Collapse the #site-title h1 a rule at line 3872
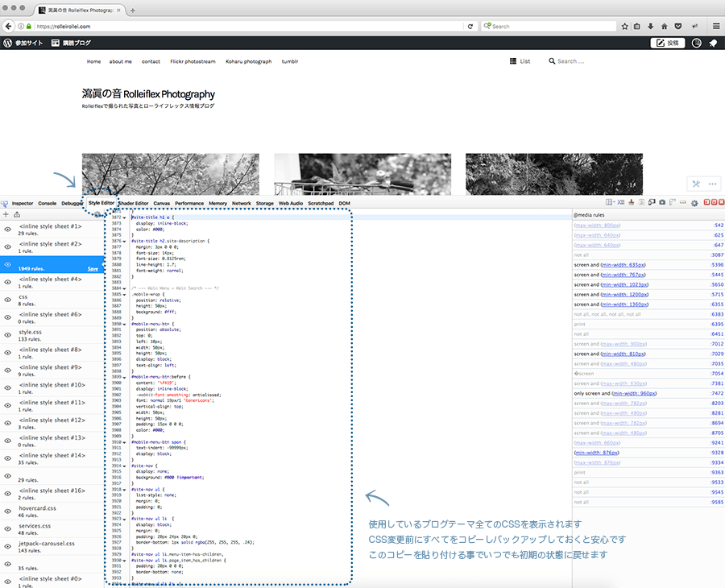The image size is (725, 588). (x=125, y=217)
